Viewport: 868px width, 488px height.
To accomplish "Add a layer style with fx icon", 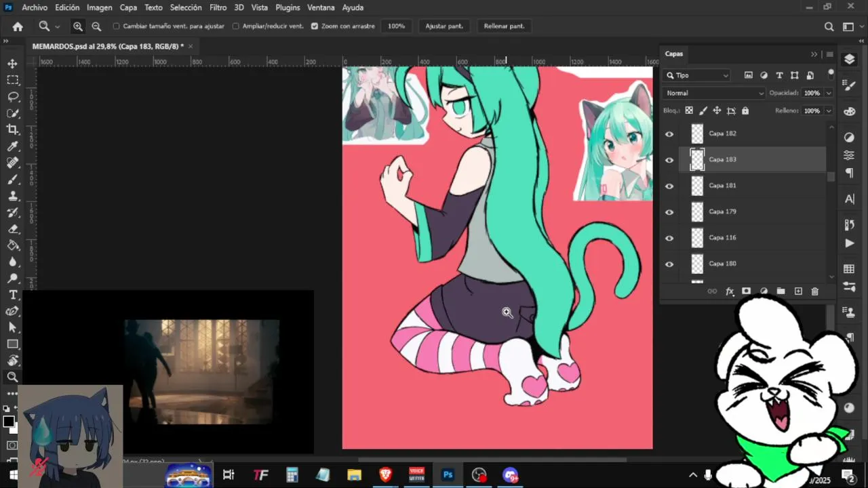I will pos(730,291).
